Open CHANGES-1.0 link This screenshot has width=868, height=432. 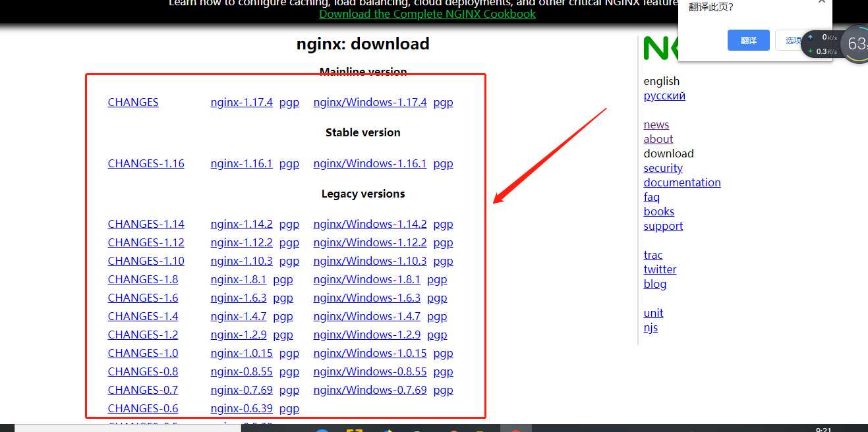tap(143, 353)
